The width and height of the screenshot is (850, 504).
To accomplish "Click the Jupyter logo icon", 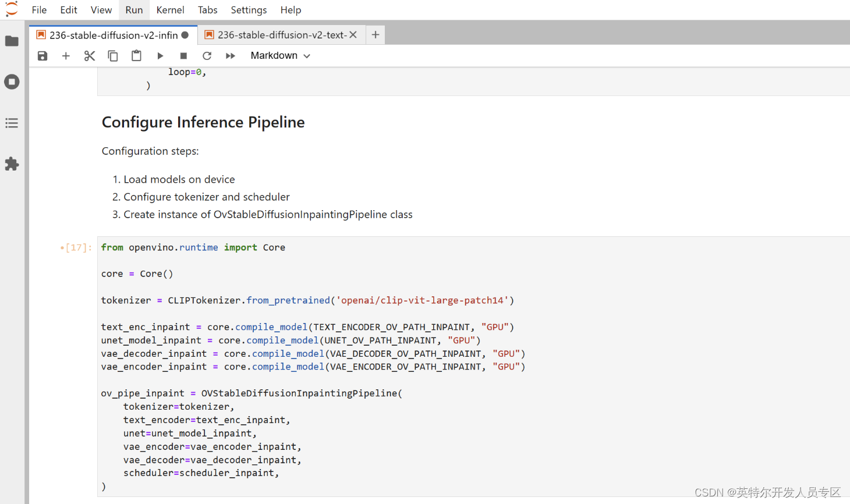I will click(x=12, y=9).
